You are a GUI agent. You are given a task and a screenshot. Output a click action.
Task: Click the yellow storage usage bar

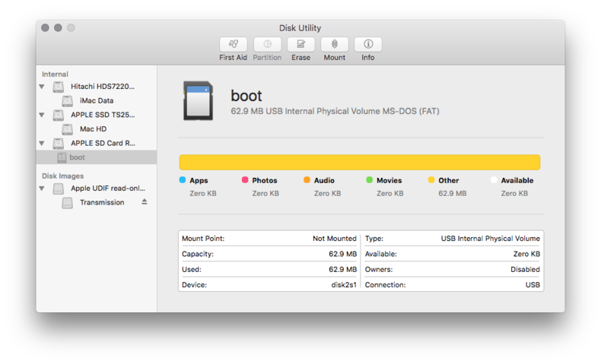pos(359,163)
